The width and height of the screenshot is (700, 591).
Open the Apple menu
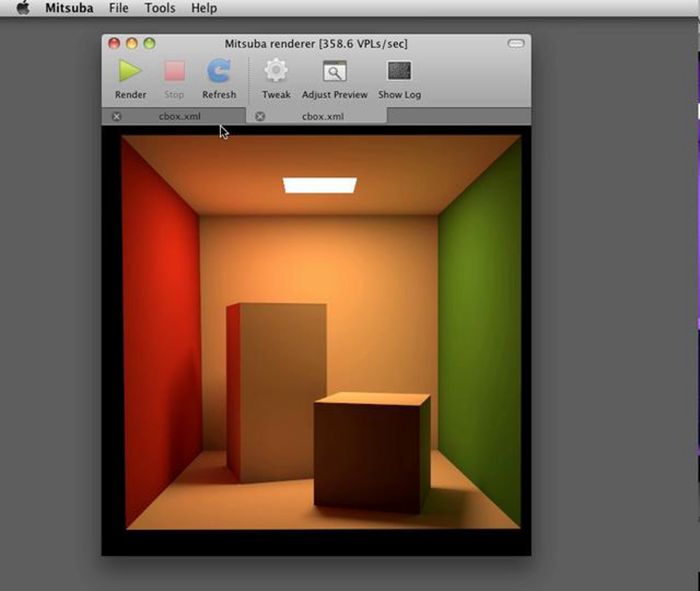23,7
